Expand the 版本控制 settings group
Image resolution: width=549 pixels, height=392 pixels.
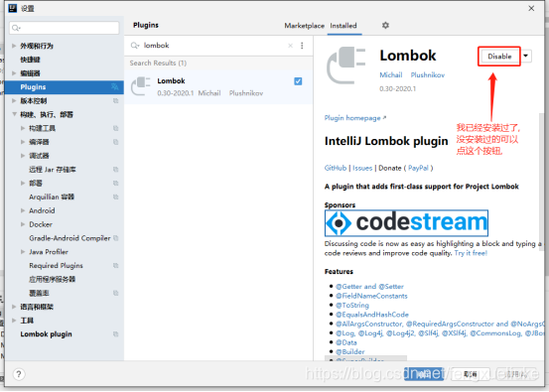[14, 101]
